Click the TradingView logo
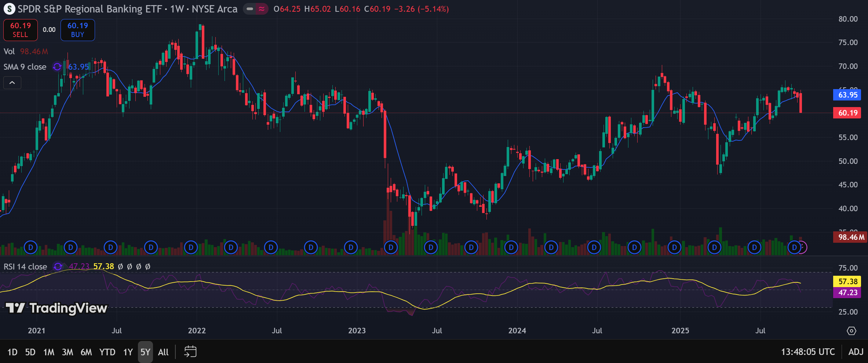Image resolution: width=868 pixels, height=363 pixels. pos(56,308)
